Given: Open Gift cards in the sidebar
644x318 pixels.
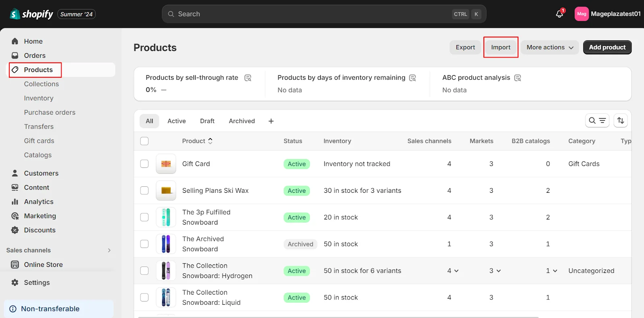Looking at the screenshot, I should [39, 141].
